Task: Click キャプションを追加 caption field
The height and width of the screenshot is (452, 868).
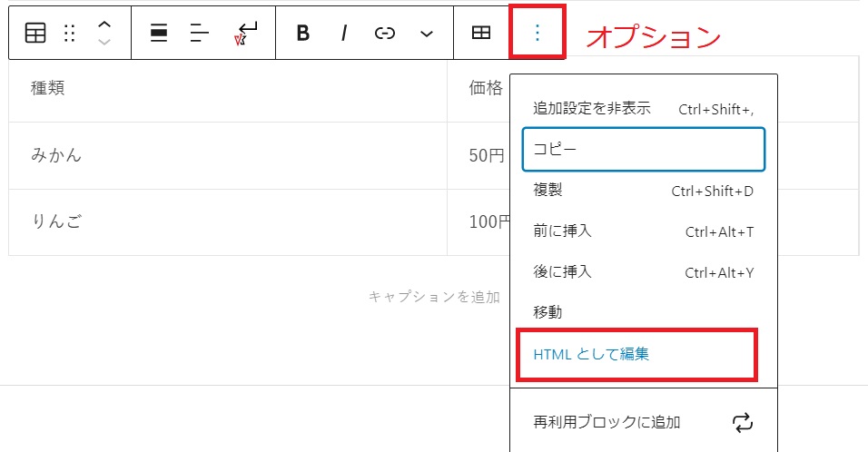Action: pyautogui.click(x=435, y=297)
